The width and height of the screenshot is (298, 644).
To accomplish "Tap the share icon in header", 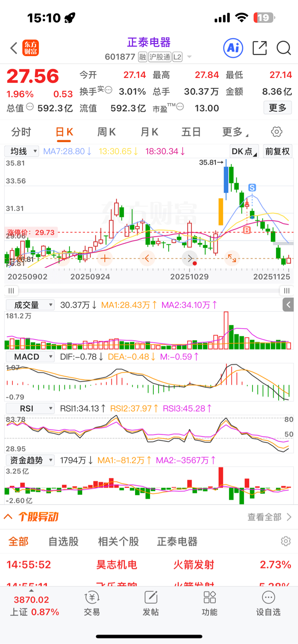I will click(260, 48).
